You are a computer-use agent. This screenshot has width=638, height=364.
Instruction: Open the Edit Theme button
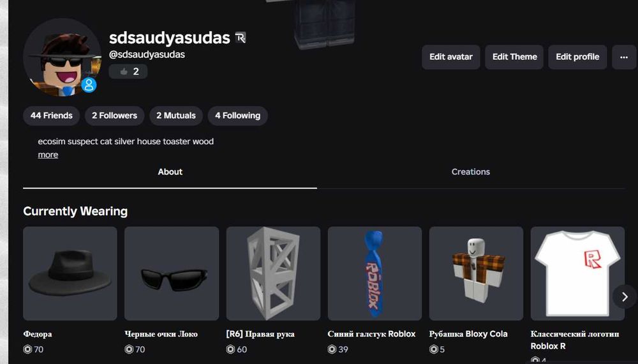pos(514,57)
